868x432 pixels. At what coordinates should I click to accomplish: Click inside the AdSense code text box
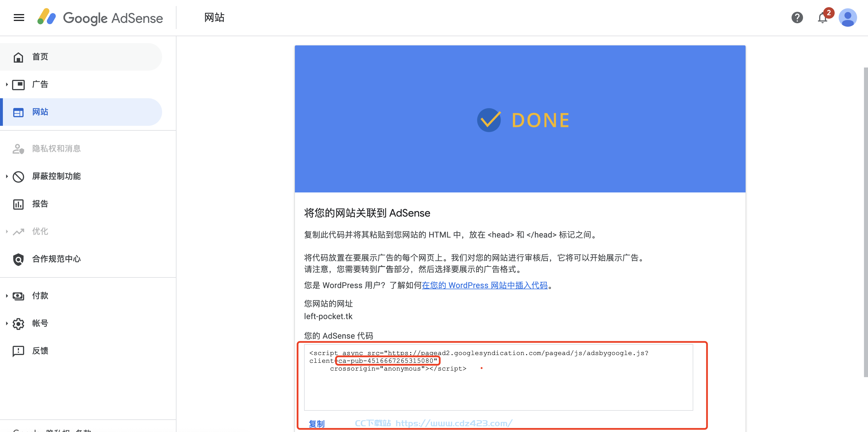coord(498,377)
